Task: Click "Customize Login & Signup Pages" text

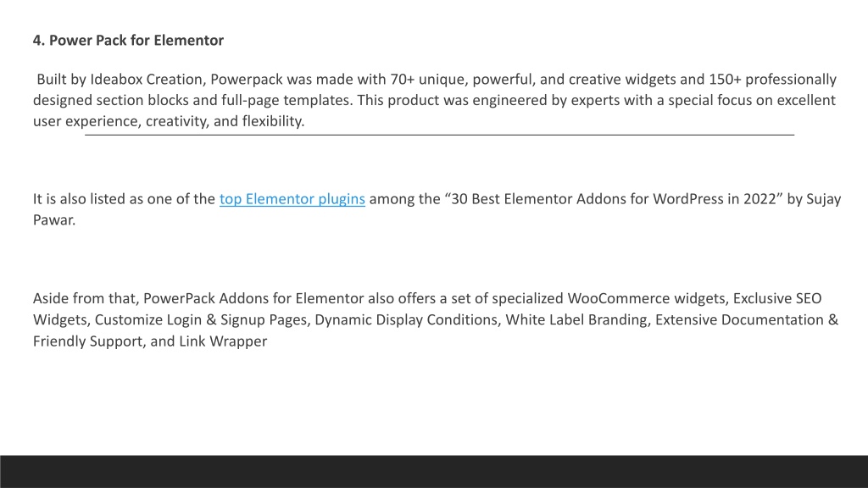Action: coord(201,319)
